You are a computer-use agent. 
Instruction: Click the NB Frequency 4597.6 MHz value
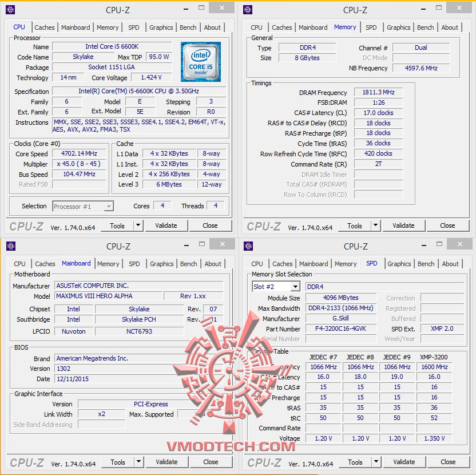421,68
